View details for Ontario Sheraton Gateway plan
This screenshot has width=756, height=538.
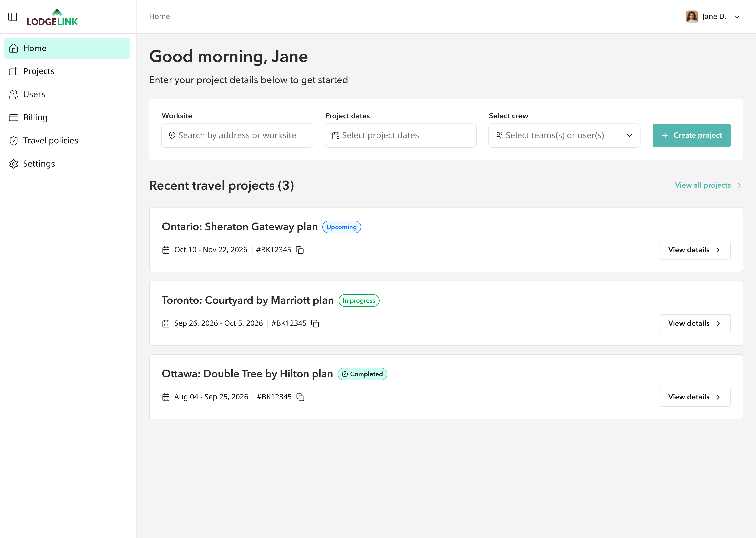tap(695, 250)
